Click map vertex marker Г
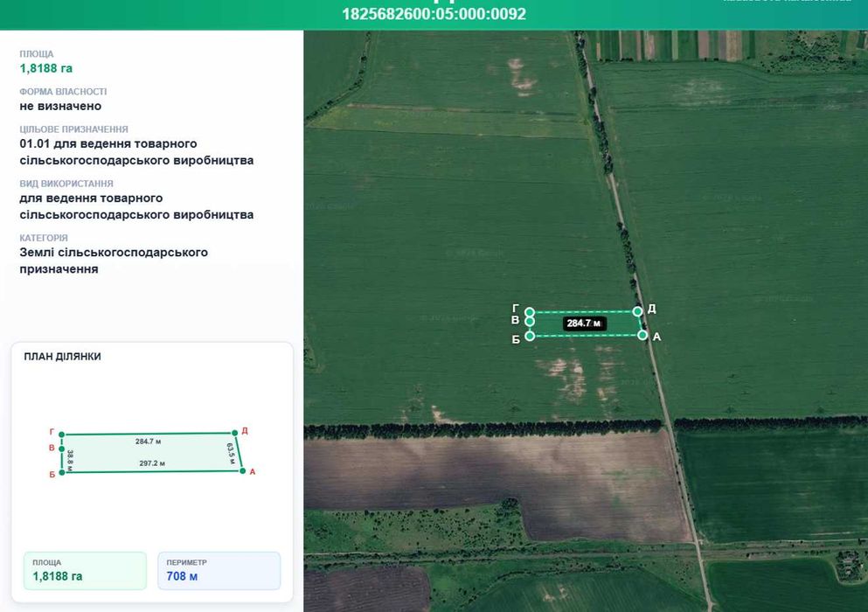The height and width of the screenshot is (612, 868). (x=529, y=312)
